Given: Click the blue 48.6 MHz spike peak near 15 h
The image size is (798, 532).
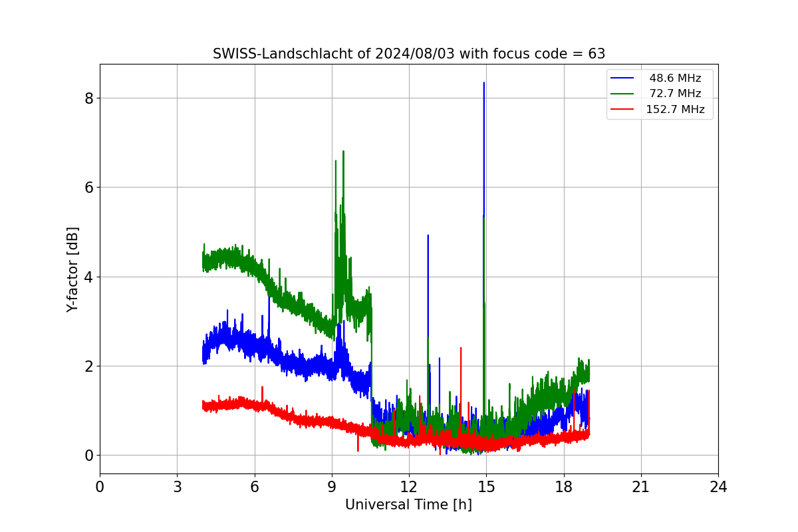Looking at the screenshot, I should click(483, 83).
